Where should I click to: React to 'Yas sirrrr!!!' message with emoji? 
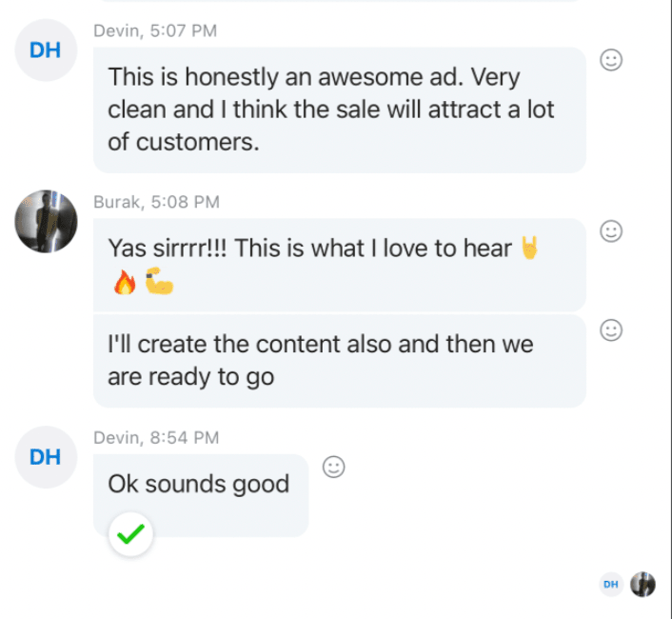pyautogui.click(x=611, y=231)
